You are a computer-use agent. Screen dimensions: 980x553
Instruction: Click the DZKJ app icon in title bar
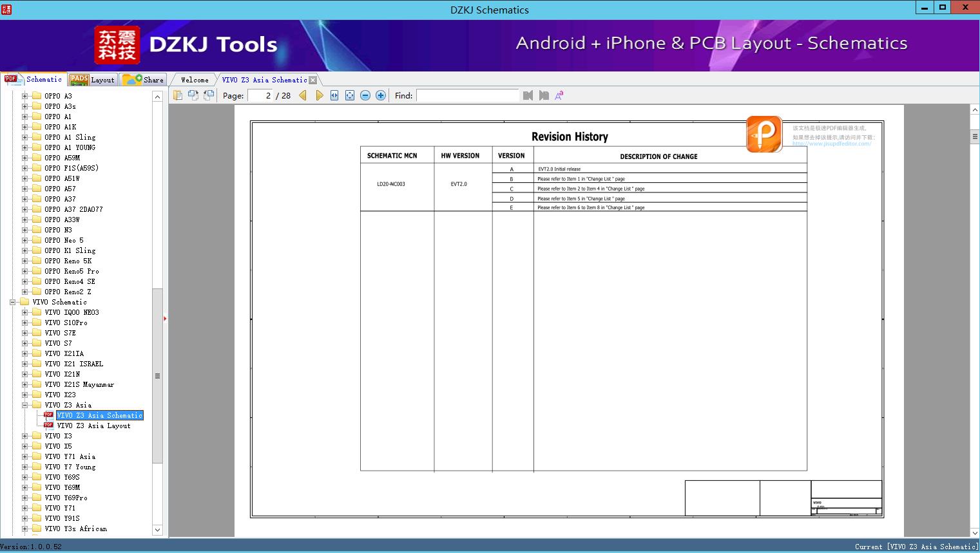pos(6,9)
